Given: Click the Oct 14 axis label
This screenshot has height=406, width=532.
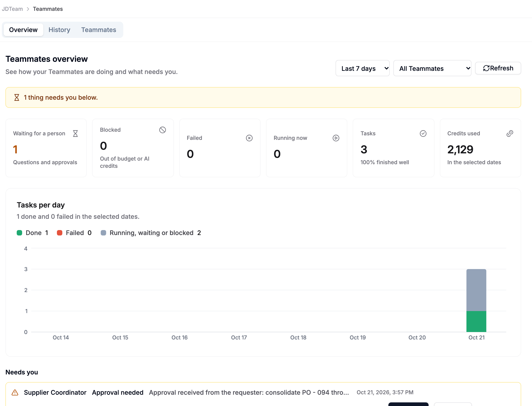Looking at the screenshot, I should [61, 338].
